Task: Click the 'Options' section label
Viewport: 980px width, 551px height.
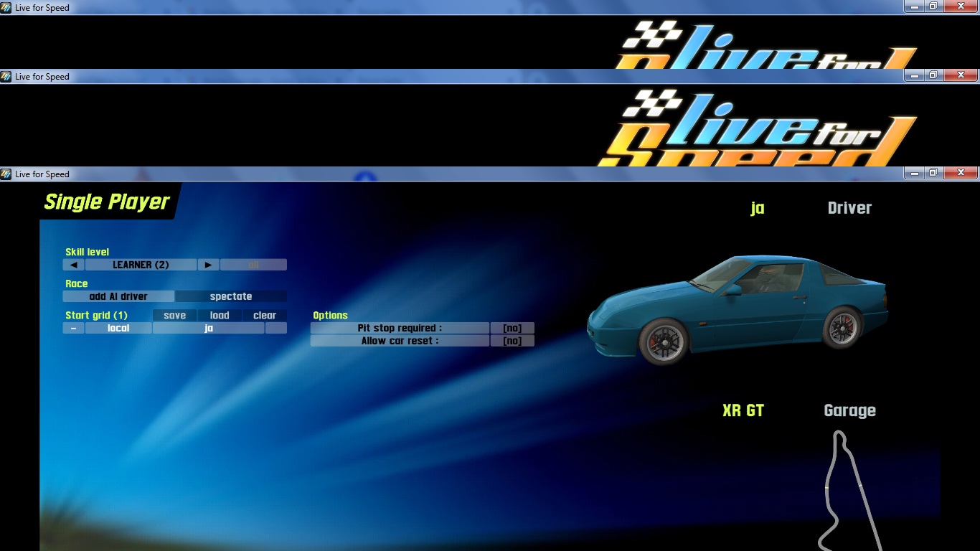Action: (330, 315)
